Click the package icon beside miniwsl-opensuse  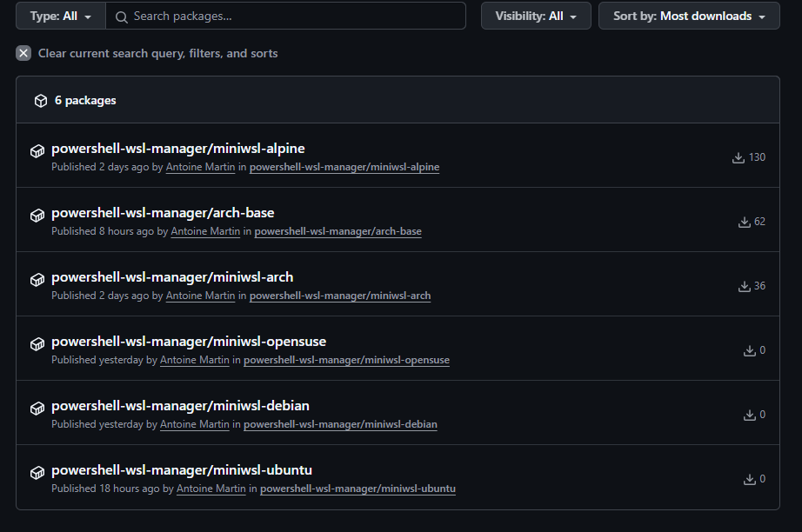[37, 344]
